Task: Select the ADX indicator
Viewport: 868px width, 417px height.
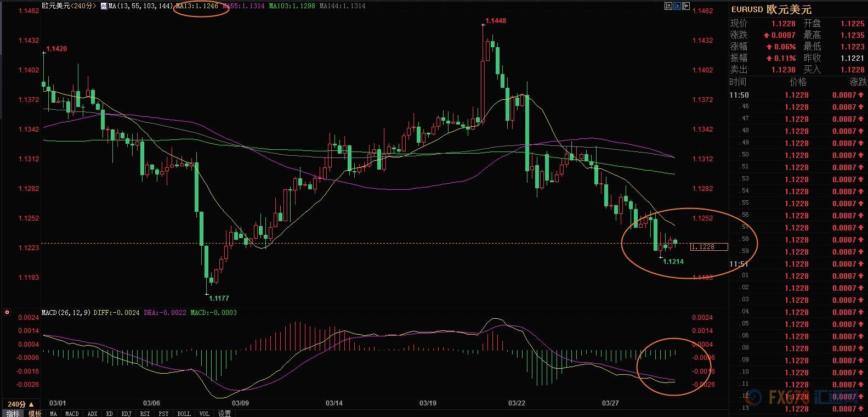Action: [92, 414]
